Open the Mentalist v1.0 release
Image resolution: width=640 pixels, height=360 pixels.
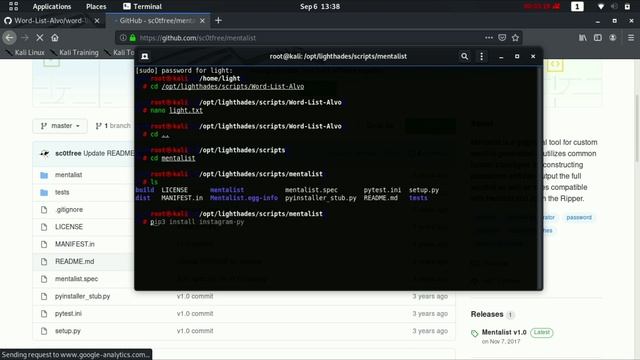tap(504, 332)
